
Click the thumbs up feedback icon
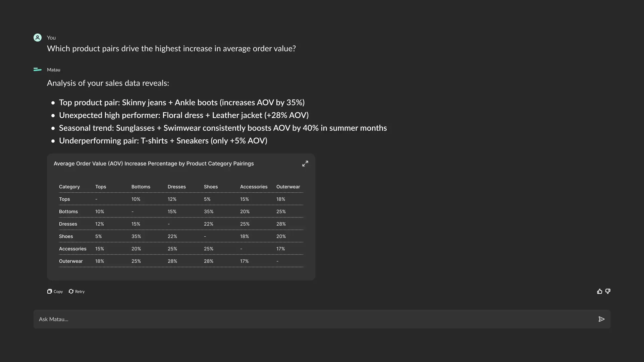coord(599,291)
